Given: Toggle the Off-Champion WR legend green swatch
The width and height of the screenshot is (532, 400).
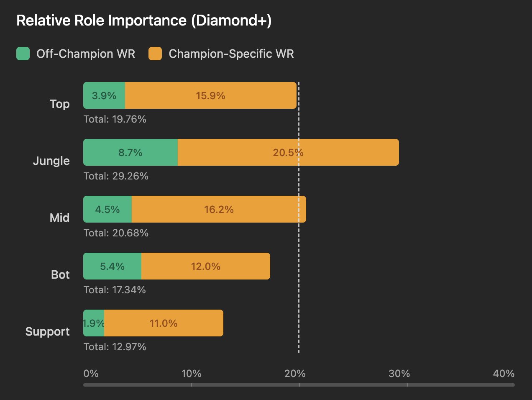Looking at the screenshot, I should coord(23,54).
